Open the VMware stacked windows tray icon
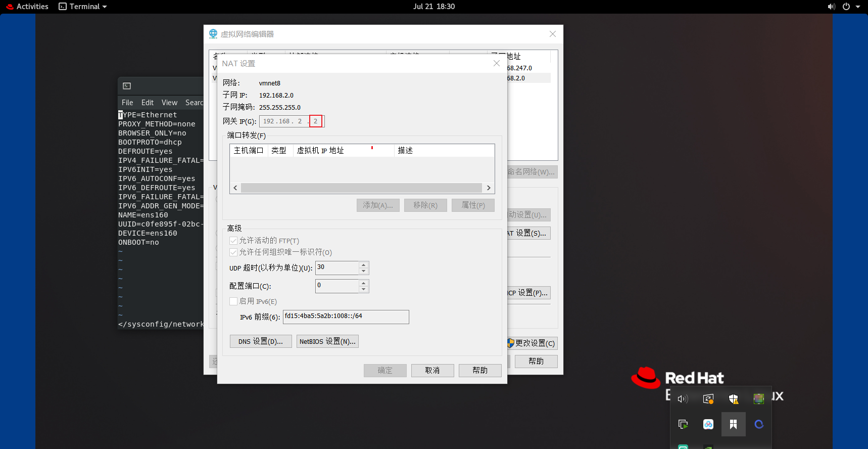 [683, 424]
